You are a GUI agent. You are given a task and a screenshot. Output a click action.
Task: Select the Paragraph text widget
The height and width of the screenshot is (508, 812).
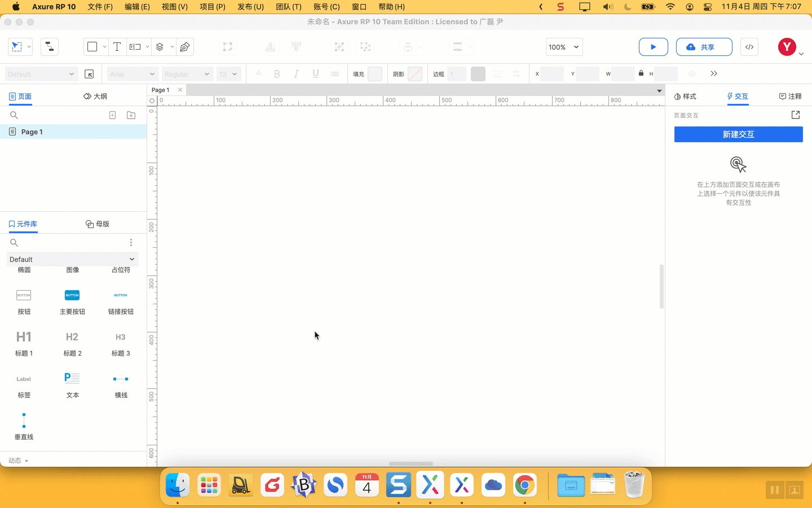pos(72,385)
